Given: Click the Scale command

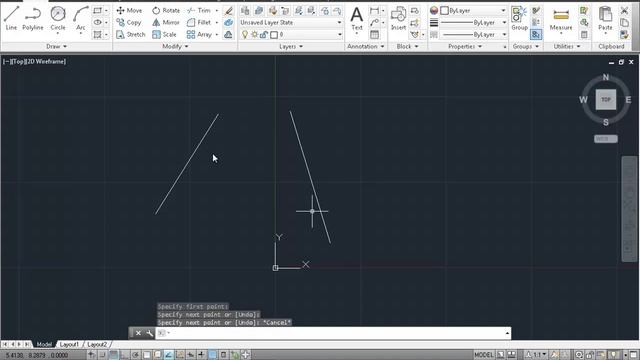Looking at the screenshot, I should click(164, 35).
